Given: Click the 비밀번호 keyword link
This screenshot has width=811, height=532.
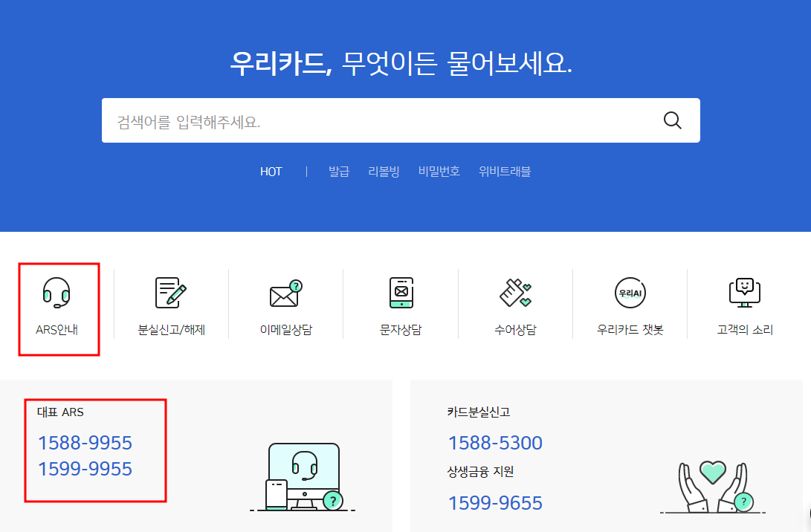Looking at the screenshot, I should (439, 171).
